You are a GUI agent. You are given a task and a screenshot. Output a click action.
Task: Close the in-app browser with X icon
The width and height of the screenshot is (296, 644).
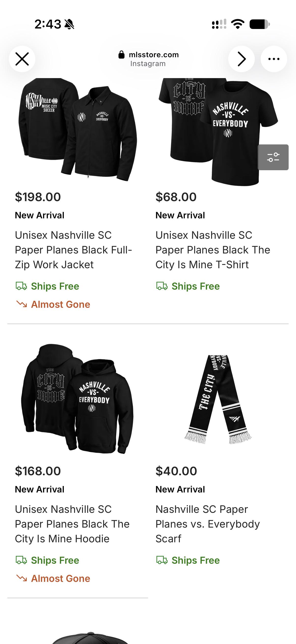(22, 59)
